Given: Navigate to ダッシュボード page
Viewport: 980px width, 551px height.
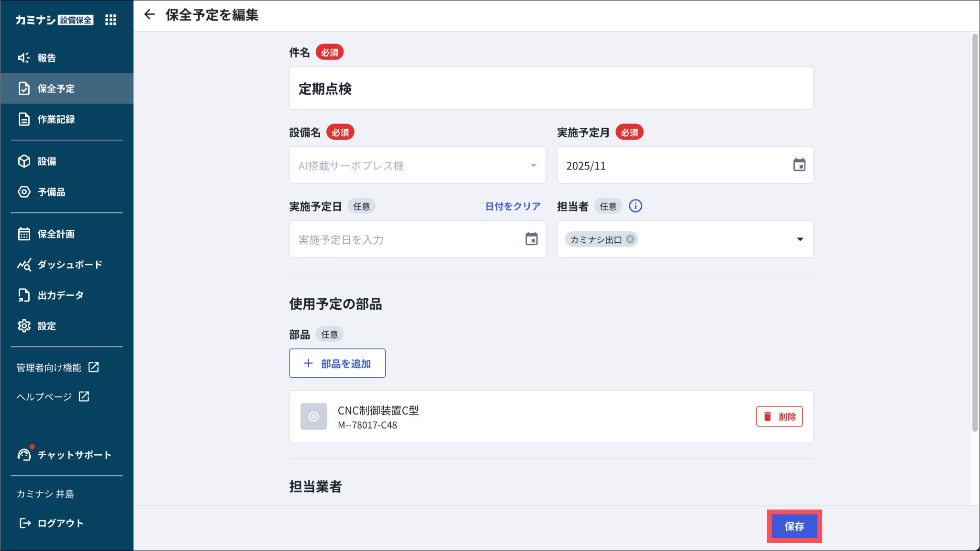Looking at the screenshot, I should click(x=69, y=265).
